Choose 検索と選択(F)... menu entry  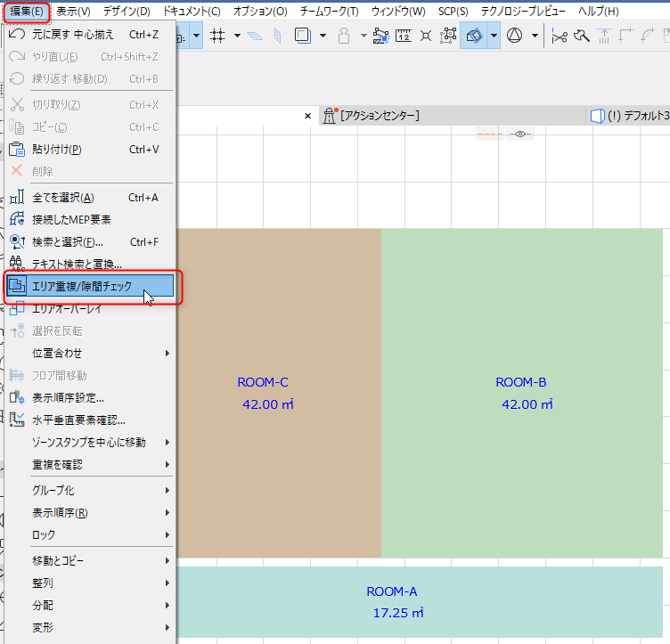[x=90, y=242]
